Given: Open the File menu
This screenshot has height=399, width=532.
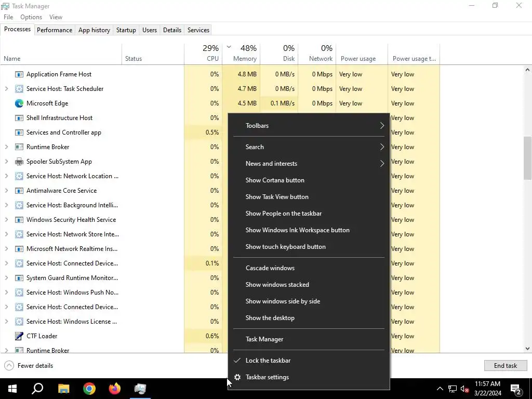Looking at the screenshot, I should 8,17.
